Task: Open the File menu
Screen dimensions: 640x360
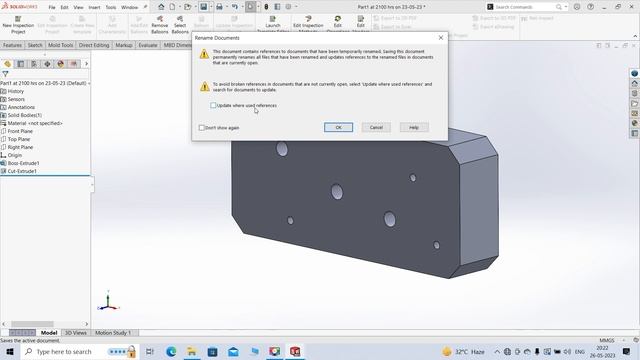Action: pyautogui.click(x=52, y=7)
